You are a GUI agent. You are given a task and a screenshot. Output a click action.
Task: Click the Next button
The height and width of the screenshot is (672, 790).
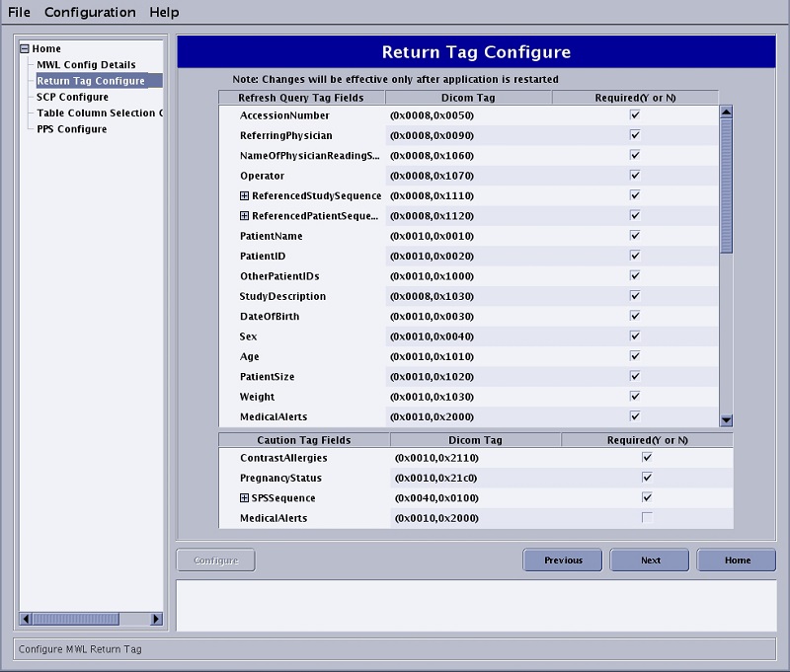650,560
